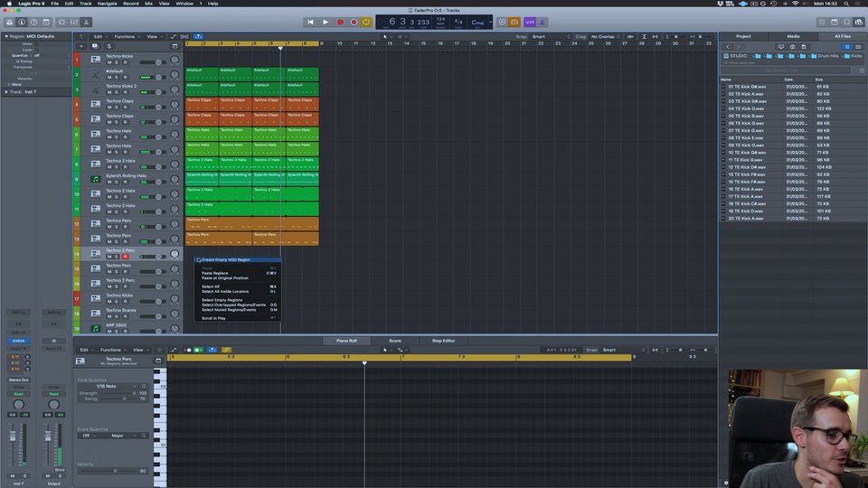868x488 pixels.
Task: Click the red Record button
Action: point(341,22)
